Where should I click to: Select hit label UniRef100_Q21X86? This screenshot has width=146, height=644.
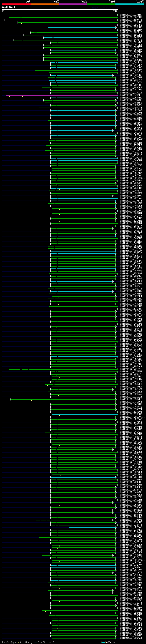click(131, 42)
